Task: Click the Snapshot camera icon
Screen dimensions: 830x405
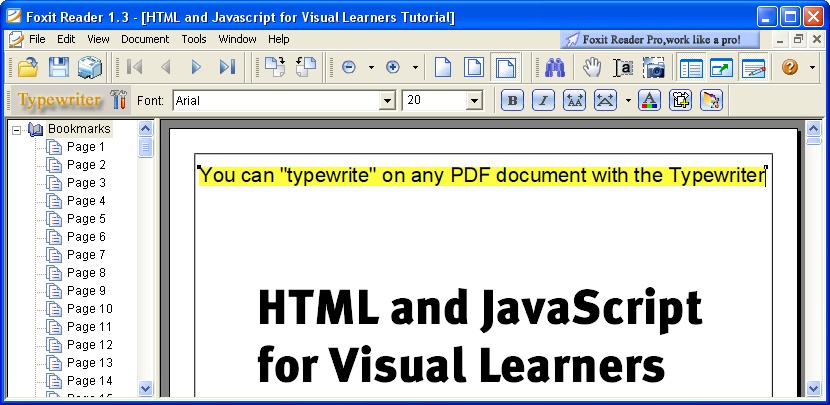Action: [654, 67]
